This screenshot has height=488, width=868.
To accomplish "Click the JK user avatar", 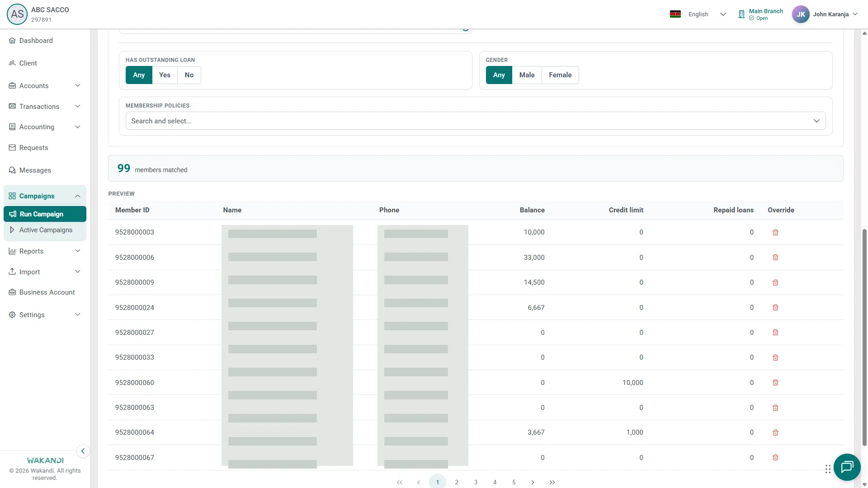I will 801,14.
